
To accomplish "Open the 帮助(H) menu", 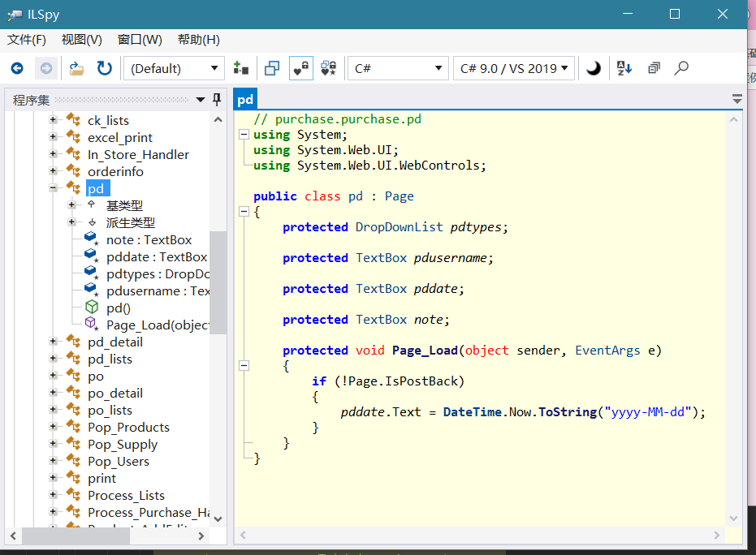I will point(198,40).
